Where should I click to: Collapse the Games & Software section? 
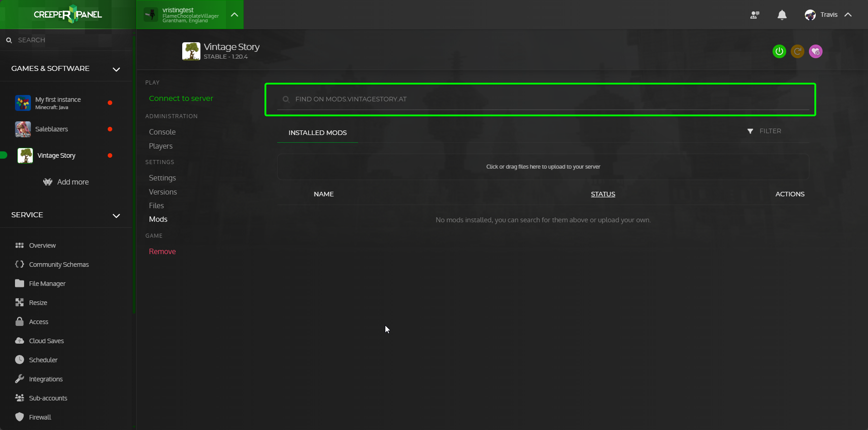(116, 69)
